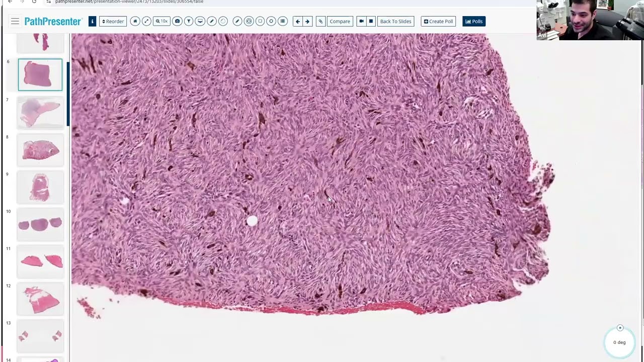The height and width of the screenshot is (362, 644).
Task: Select slide thumbnail 13
Action: pos(40,336)
